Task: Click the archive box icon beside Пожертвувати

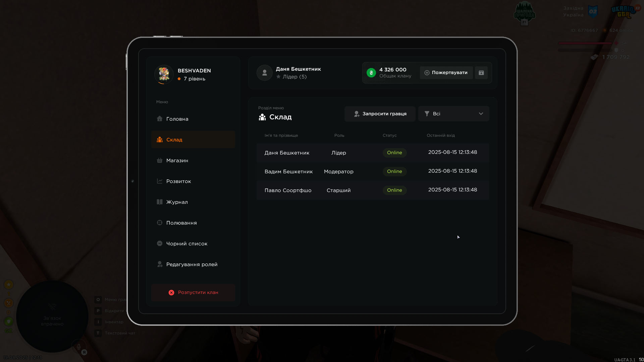Action: coord(481,73)
